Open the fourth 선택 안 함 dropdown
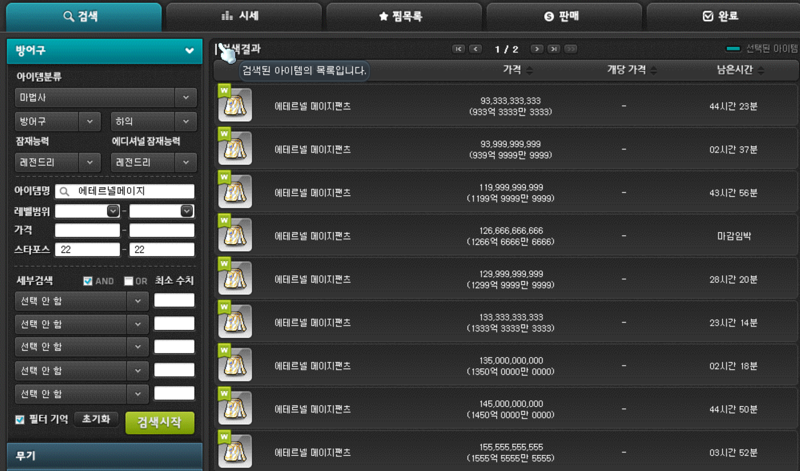This screenshot has width=800, height=471. pos(82,370)
